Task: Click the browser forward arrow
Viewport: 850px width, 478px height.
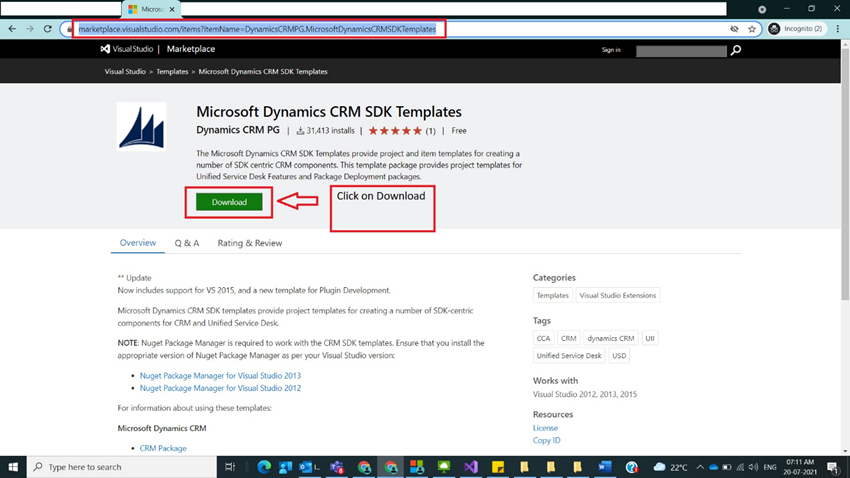Action: tap(30, 29)
